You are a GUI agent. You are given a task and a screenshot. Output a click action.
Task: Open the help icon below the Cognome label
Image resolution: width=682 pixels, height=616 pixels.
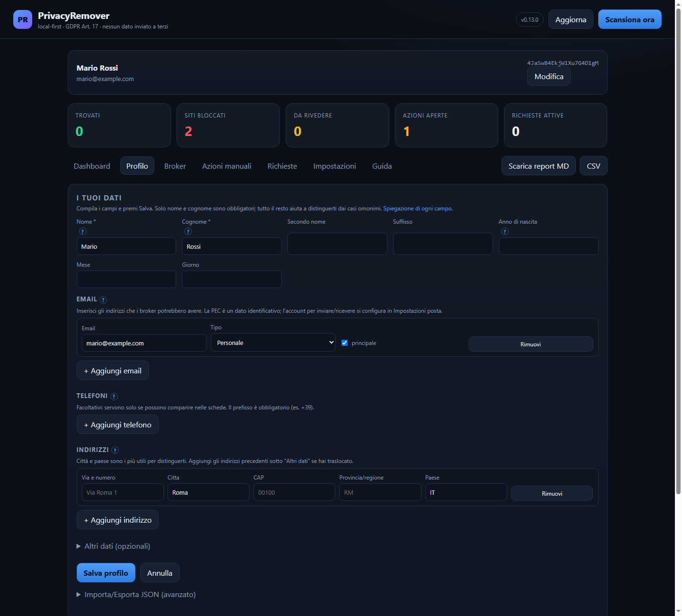[x=188, y=231]
